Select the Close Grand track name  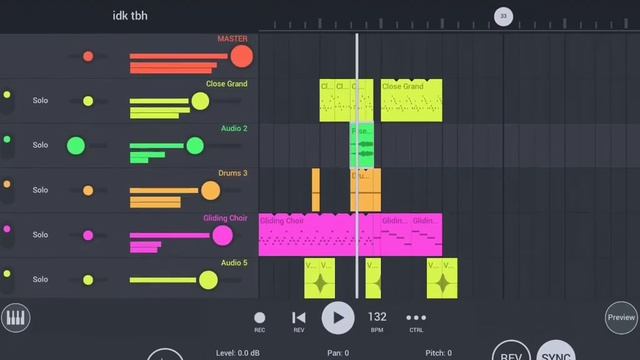pos(227,84)
